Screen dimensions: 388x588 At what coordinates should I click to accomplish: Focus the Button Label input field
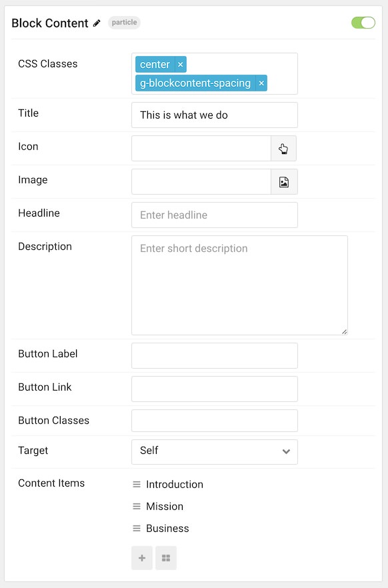click(215, 355)
